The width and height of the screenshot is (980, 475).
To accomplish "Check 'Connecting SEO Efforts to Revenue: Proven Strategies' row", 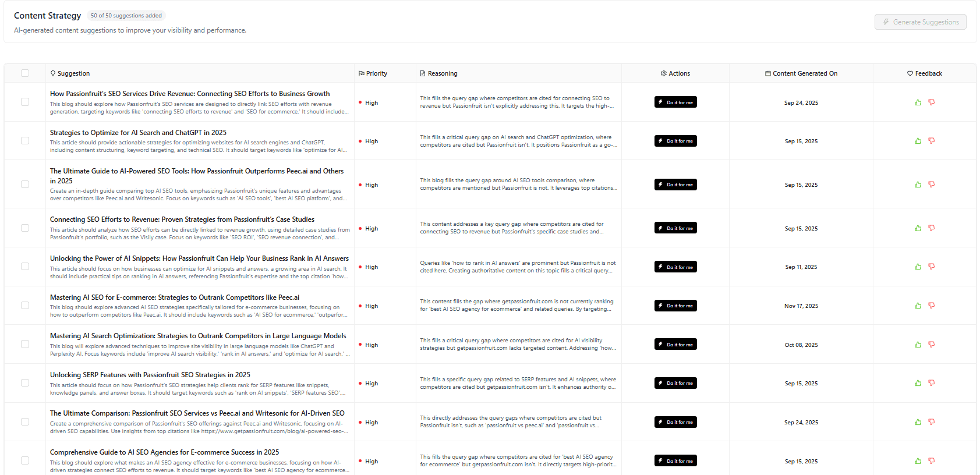I will 25,228.
